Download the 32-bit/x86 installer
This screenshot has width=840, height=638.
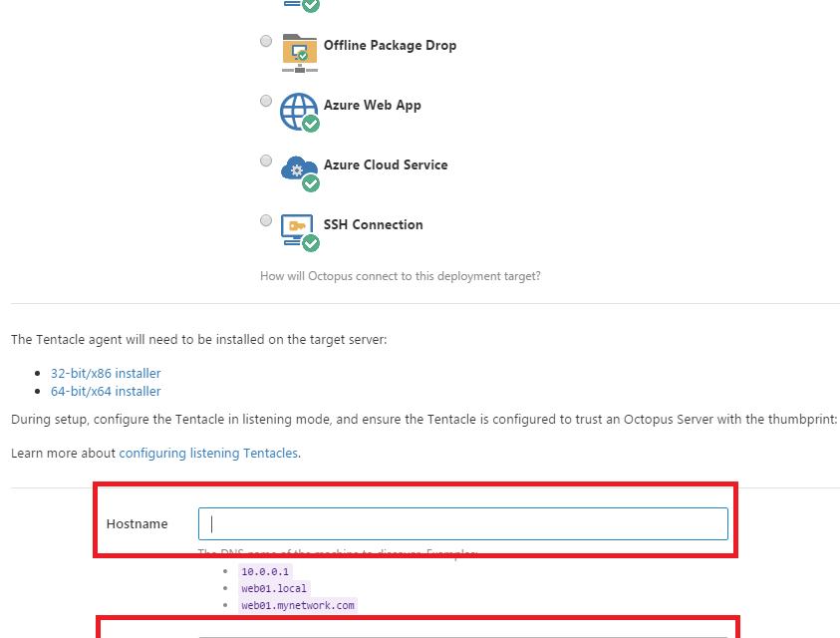point(106,373)
